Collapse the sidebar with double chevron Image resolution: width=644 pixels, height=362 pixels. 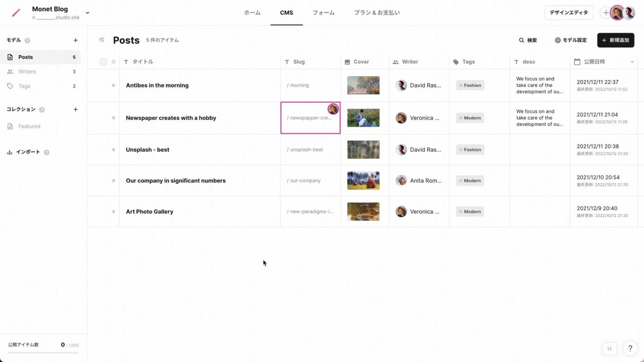click(102, 40)
